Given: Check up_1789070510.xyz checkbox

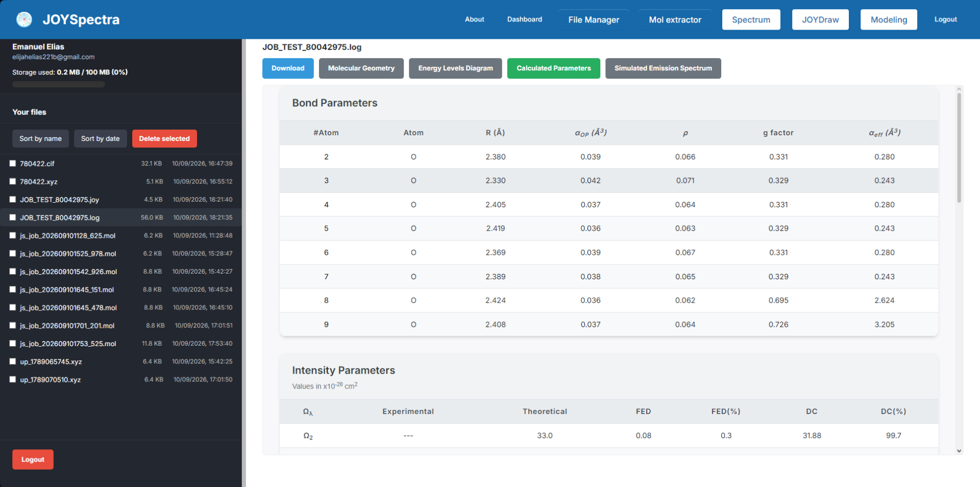Looking at the screenshot, I should pyautogui.click(x=13, y=379).
